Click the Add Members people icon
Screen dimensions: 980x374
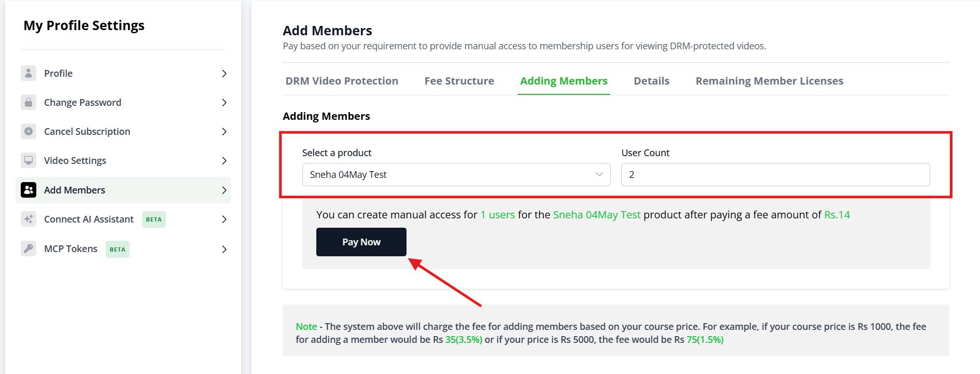pos(29,190)
